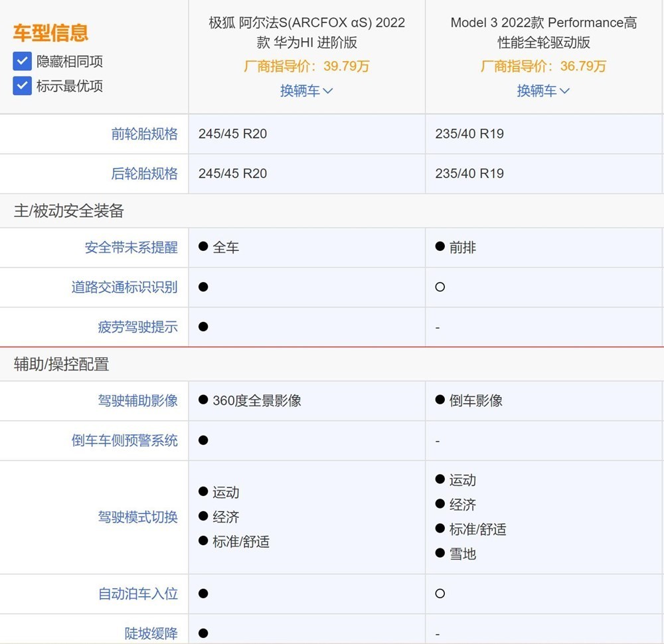Click the 前轮胎规格 row label
The image size is (664, 644).
pos(144,134)
